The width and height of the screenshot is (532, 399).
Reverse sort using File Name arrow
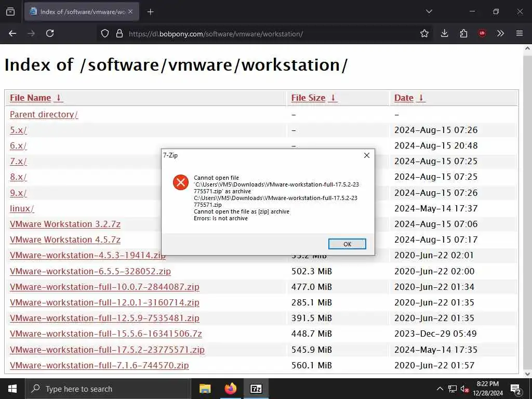58,98
